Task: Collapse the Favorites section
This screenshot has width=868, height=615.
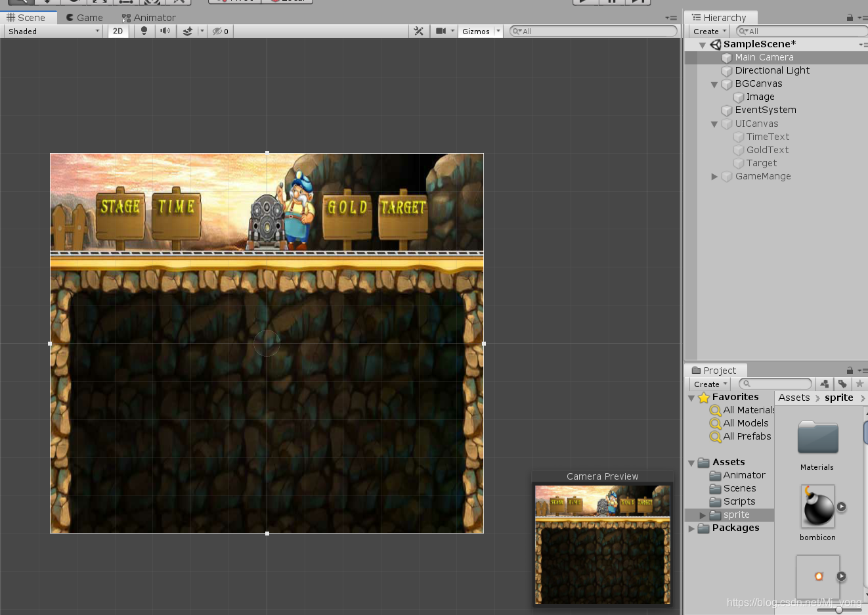Action: [691, 398]
